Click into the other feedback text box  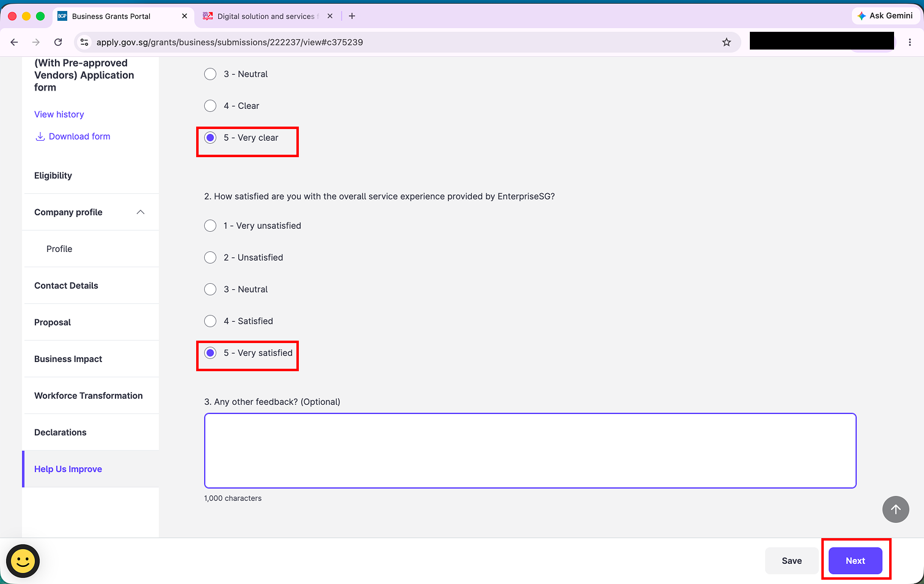coord(530,451)
